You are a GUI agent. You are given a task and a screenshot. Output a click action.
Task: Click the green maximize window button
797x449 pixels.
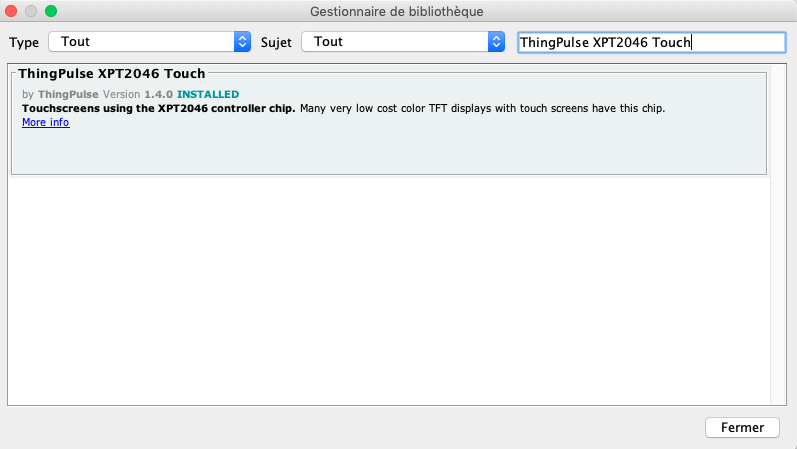tap(51, 11)
